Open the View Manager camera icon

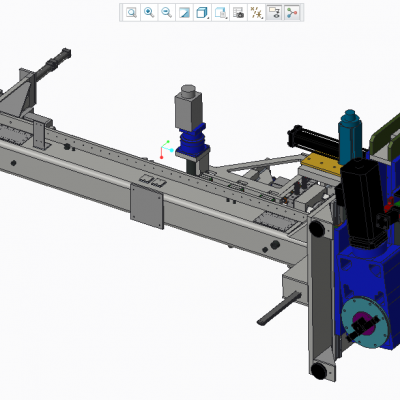click(238, 13)
